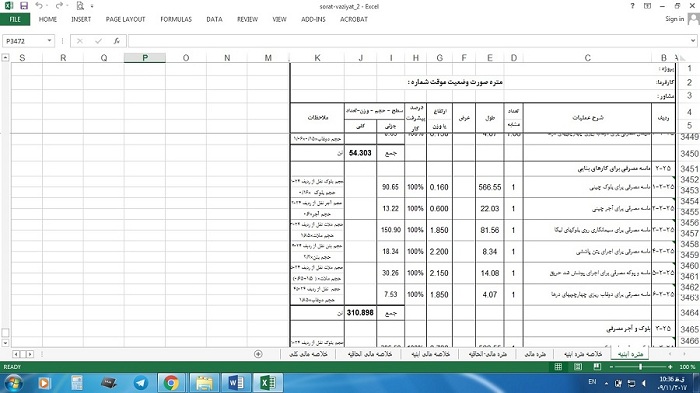Open Telegram from the Windows taskbar

point(141,383)
